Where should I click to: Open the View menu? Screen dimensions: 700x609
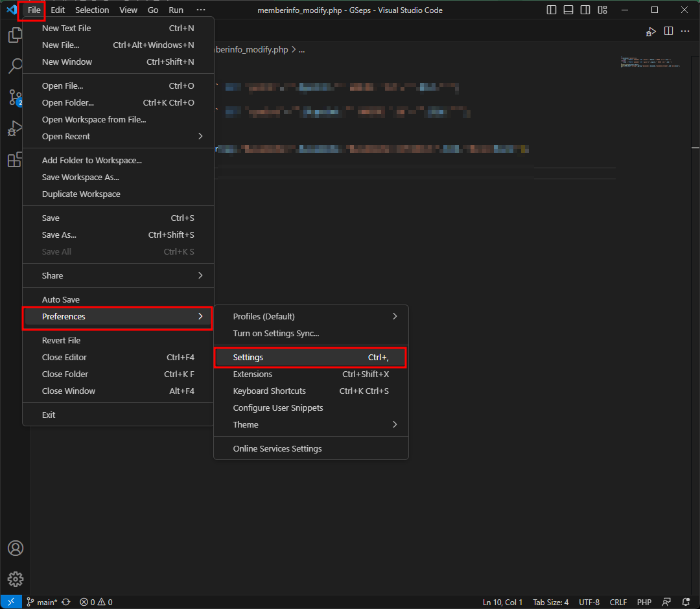[x=128, y=10]
